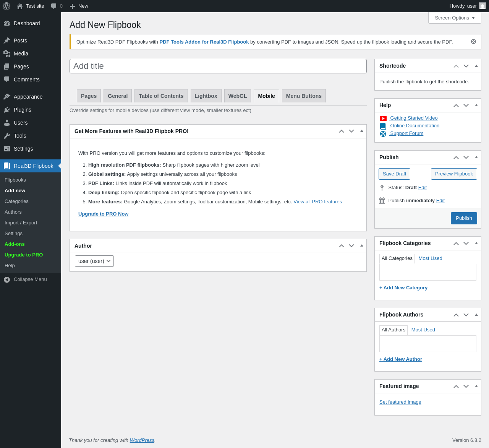Open the Lightbox tab
This screenshot has height=448, width=489.
206,96
